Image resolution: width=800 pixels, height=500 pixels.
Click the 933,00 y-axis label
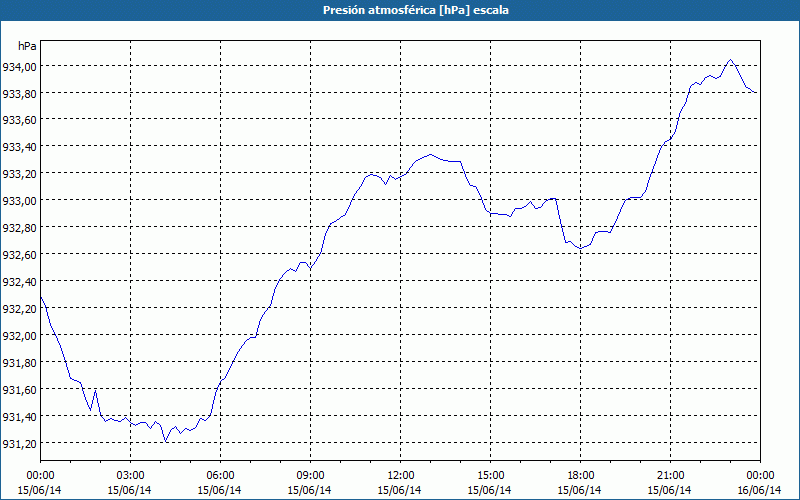20,200
